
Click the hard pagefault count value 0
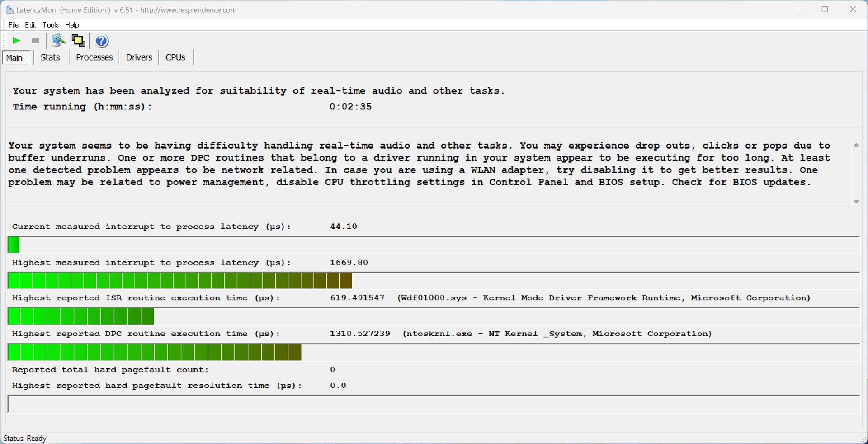333,370
